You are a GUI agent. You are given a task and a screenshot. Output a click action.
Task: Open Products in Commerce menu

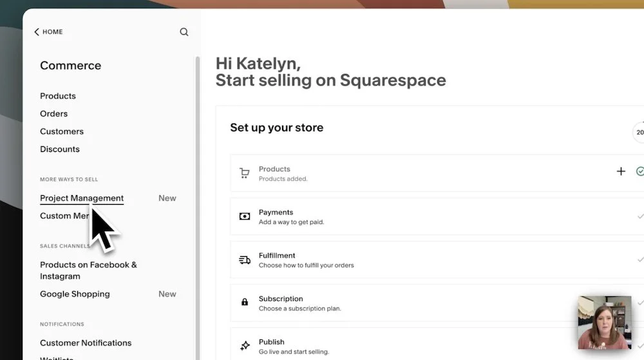click(58, 96)
